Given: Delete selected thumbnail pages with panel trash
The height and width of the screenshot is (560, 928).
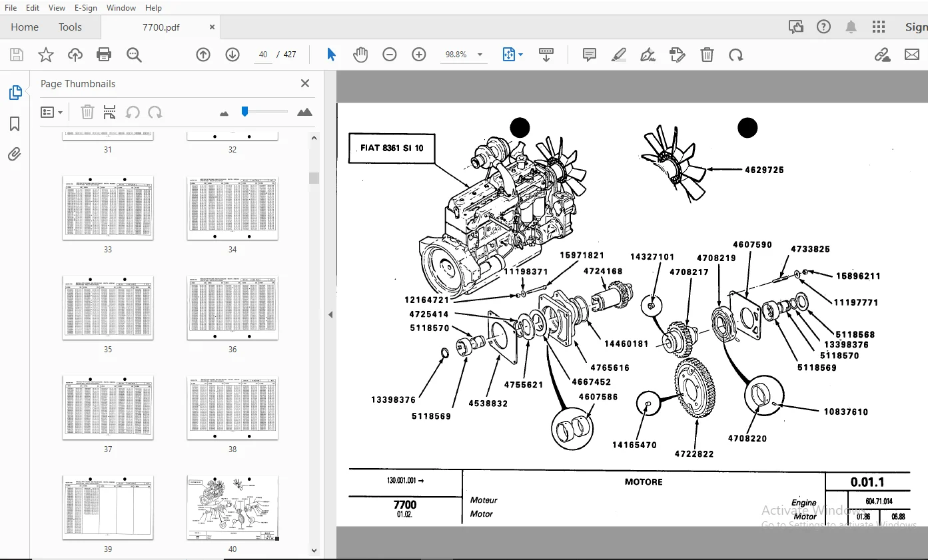Looking at the screenshot, I should point(87,112).
